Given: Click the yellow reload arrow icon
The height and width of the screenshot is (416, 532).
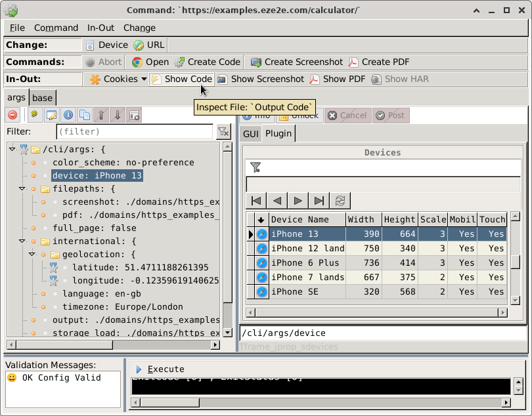Looking at the screenshot, I should click(34, 115).
